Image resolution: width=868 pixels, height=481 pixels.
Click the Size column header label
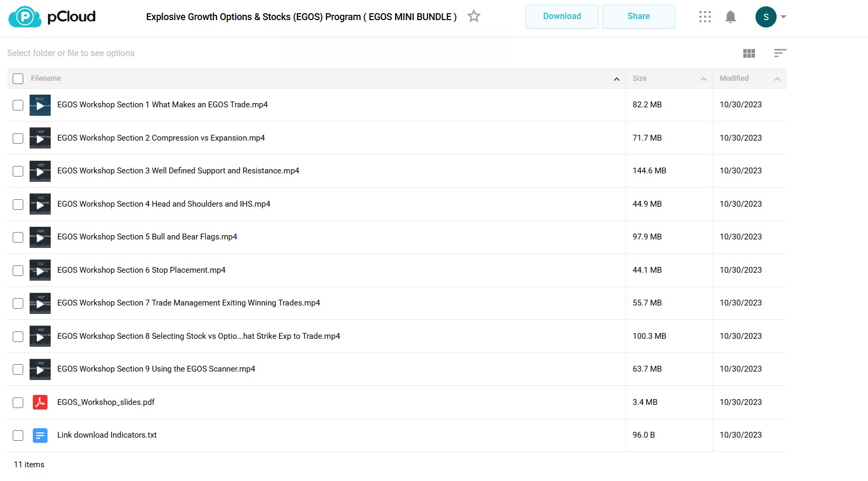(639, 78)
